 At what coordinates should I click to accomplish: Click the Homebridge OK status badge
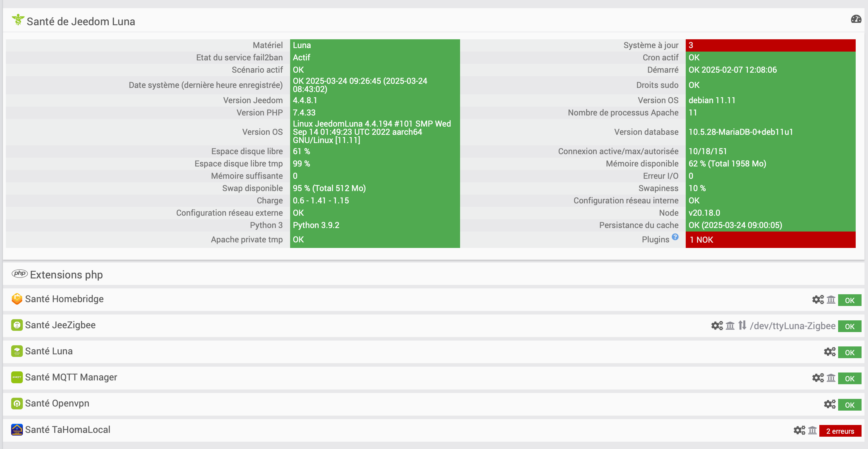coord(850,300)
